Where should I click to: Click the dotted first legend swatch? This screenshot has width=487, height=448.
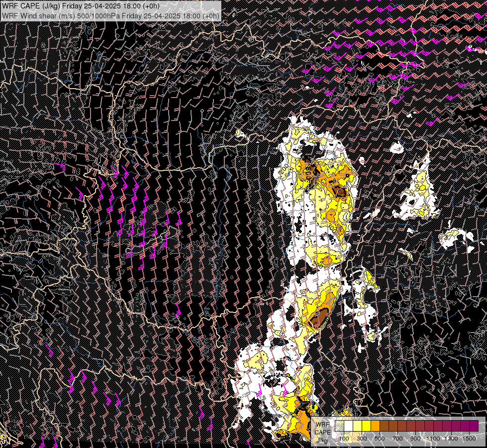tap(339, 426)
